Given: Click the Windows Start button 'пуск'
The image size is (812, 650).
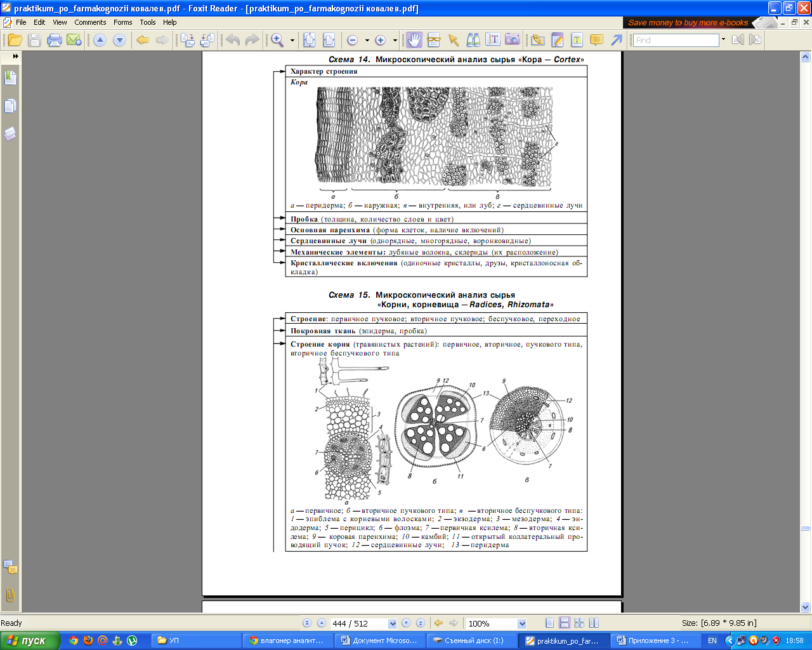Looking at the screenshot, I should tap(30, 640).
